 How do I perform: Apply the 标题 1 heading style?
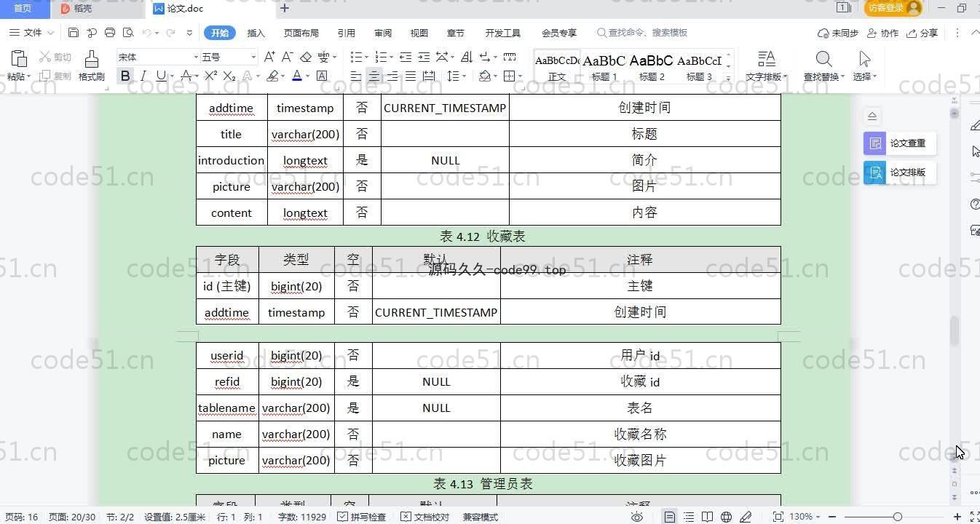(604, 67)
